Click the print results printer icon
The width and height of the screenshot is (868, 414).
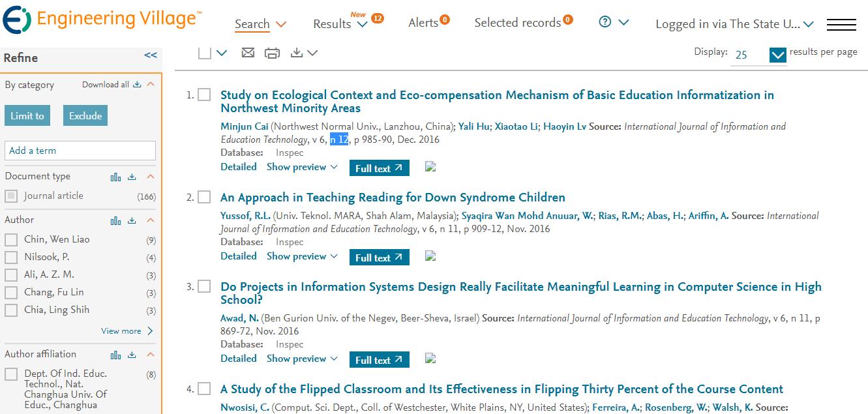272,53
